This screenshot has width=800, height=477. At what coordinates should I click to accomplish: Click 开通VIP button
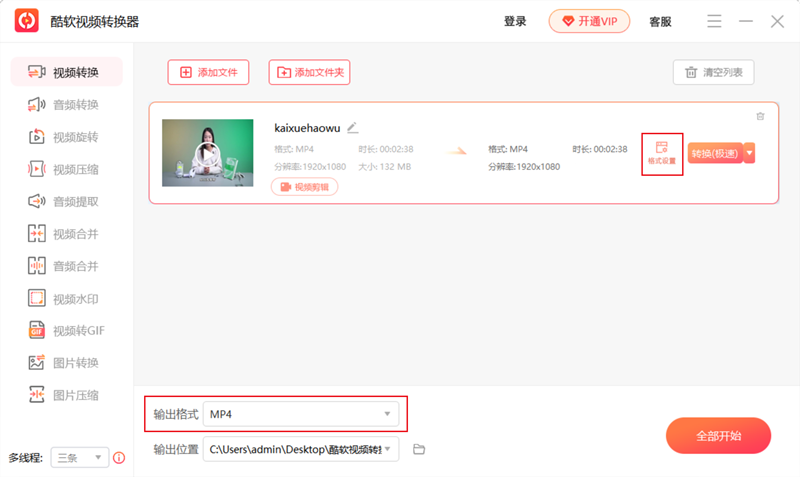click(x=589, y=21)
